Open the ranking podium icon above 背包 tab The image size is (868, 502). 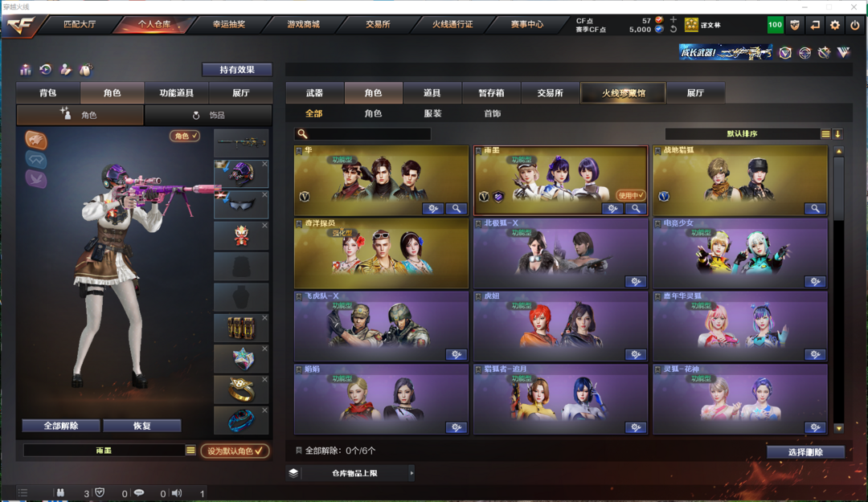pos(26,69)
